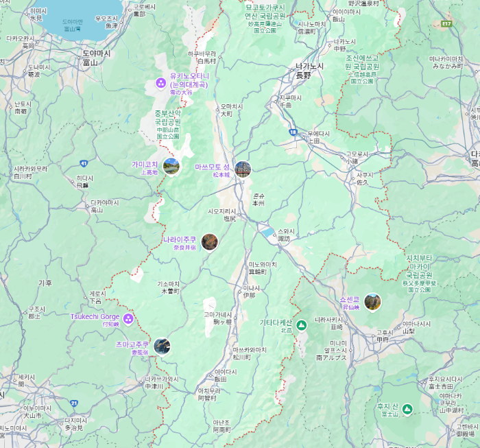Select the 고마가네시 town label
Viewport: 480px width, 448px height.
pyautogui.click(x=217, y=318)
